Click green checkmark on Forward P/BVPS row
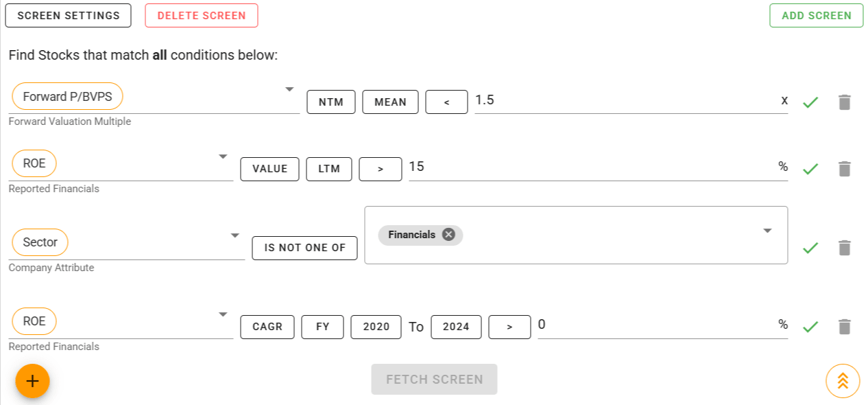 (x=810, y=102)
